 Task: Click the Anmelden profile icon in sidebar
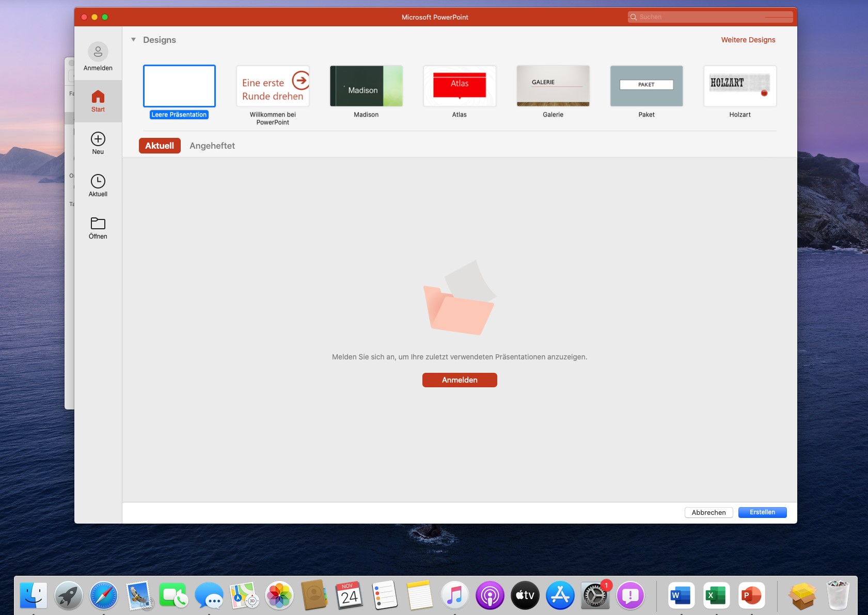tap(98, 52)
